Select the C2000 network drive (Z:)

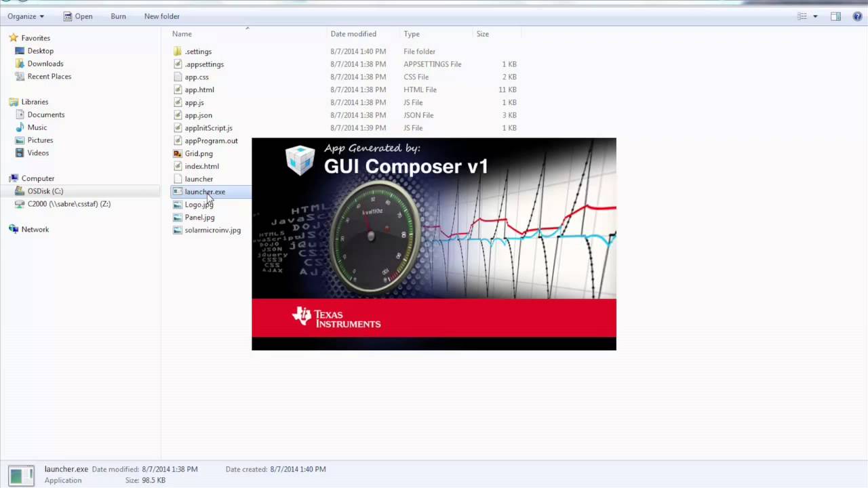tap(69, 204)
